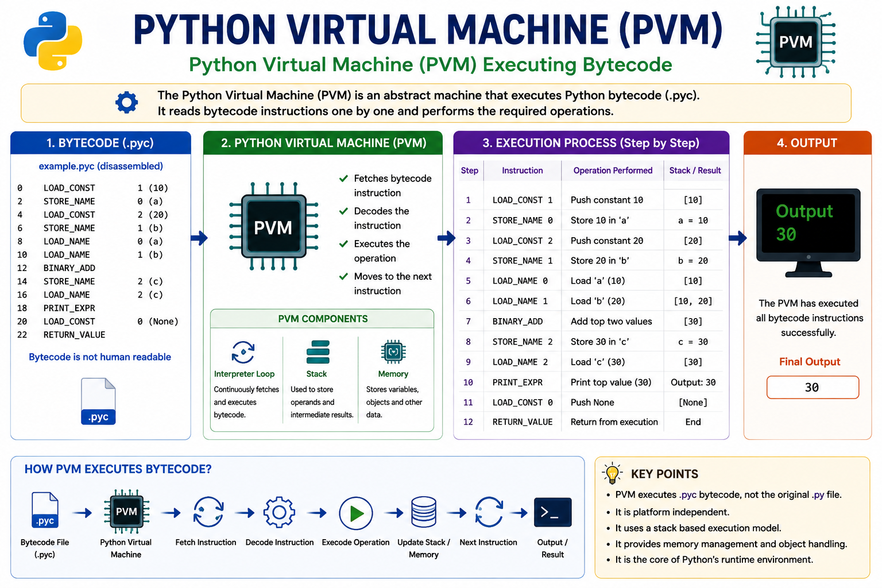Click the '1. BYTECODE (.pyc)' section header
The width and height of the screenshot is (882, 588).
point(100,143)
